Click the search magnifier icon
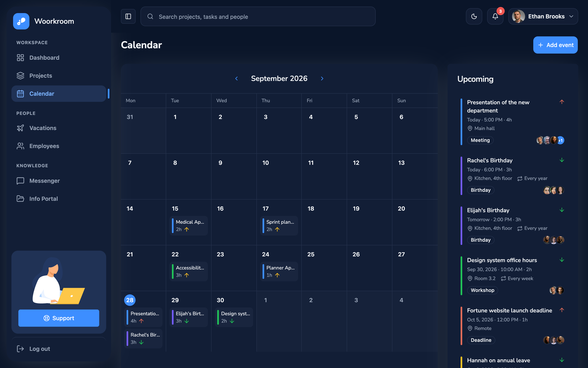This screenshot has height=368, width=588. [x=150, y=16]
